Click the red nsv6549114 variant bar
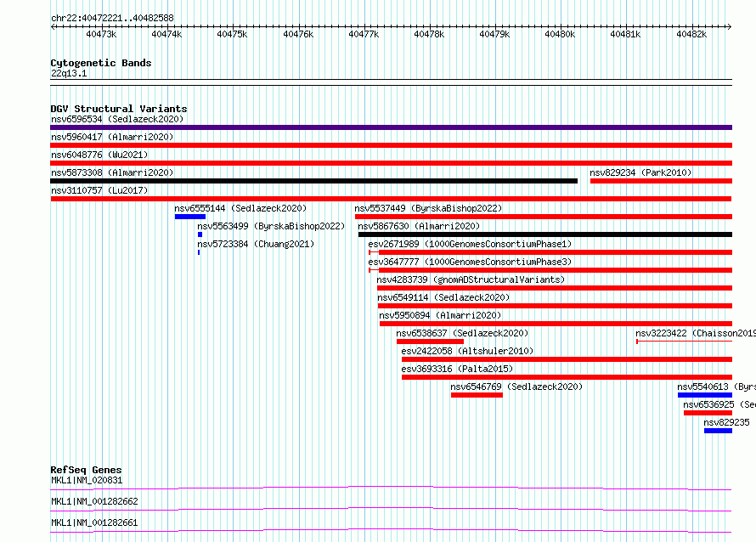 coord(555,306)
